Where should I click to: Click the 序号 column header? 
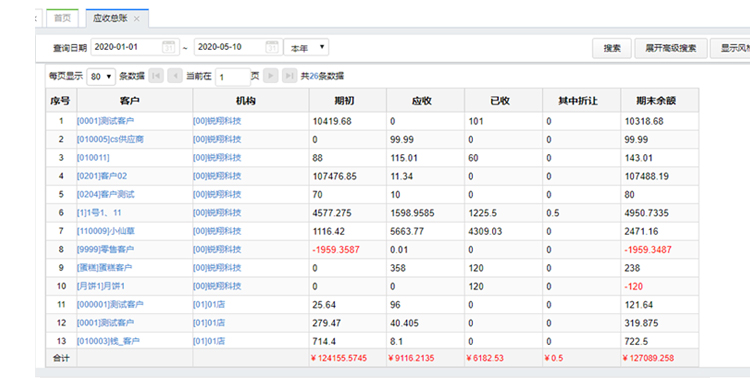61,100
